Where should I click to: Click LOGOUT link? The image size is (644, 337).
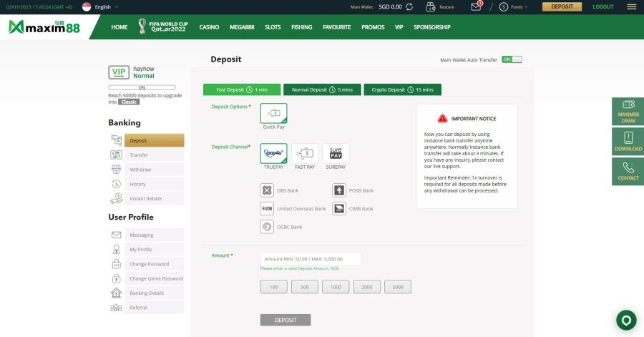click(x=603, y=7)
